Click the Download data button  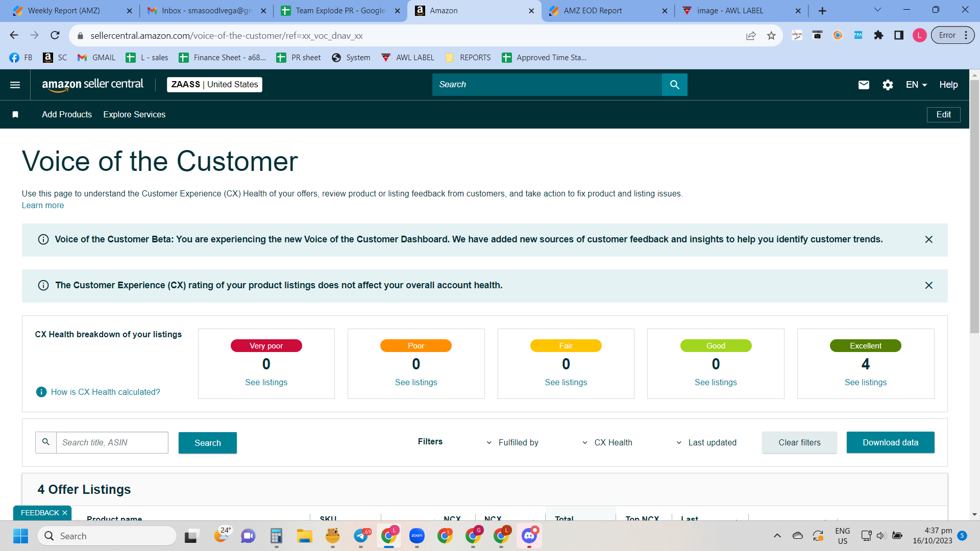891,442
